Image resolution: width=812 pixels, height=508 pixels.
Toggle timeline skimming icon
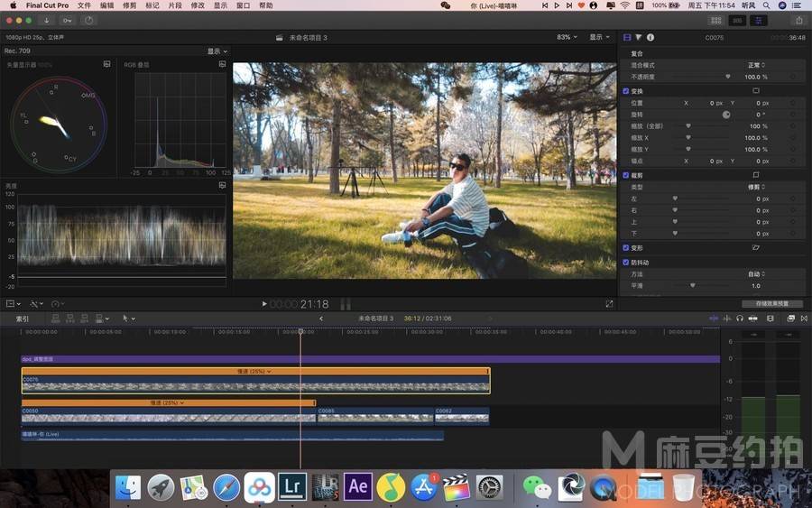[714, 319]
